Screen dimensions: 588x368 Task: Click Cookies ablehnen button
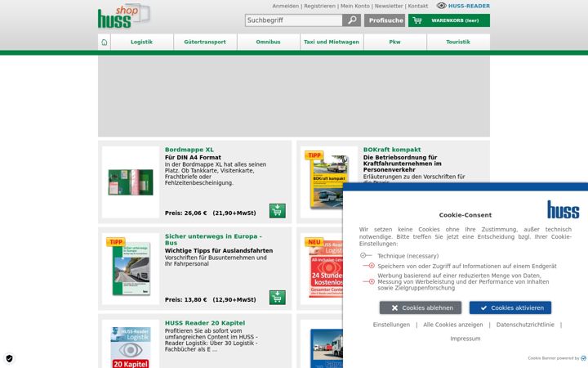point(421,307)
